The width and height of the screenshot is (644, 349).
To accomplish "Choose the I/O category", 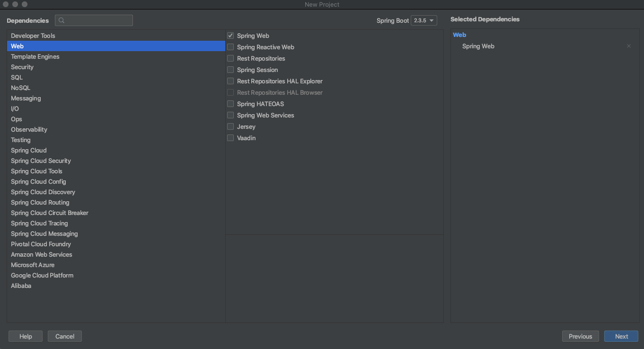I will tap(116, 108).
